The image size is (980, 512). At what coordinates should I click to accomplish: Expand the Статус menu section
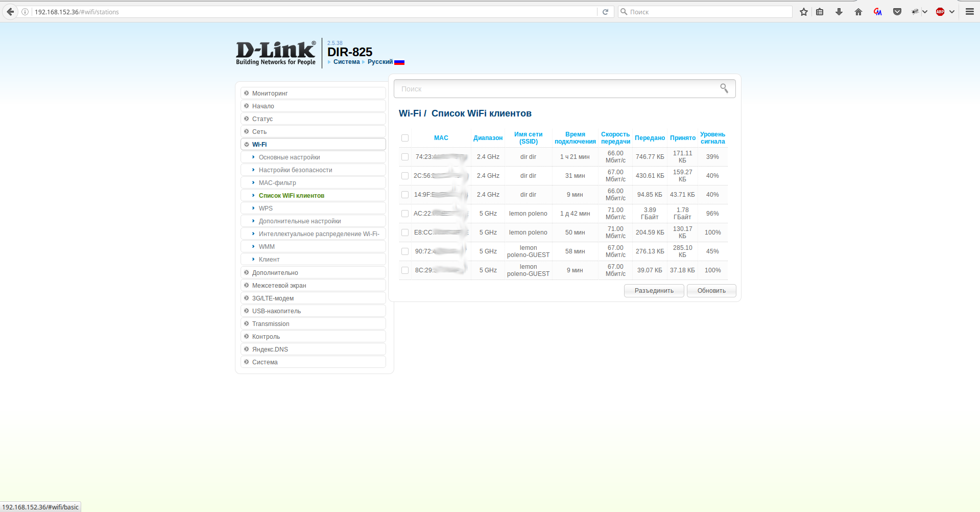[x=313, y=119]
